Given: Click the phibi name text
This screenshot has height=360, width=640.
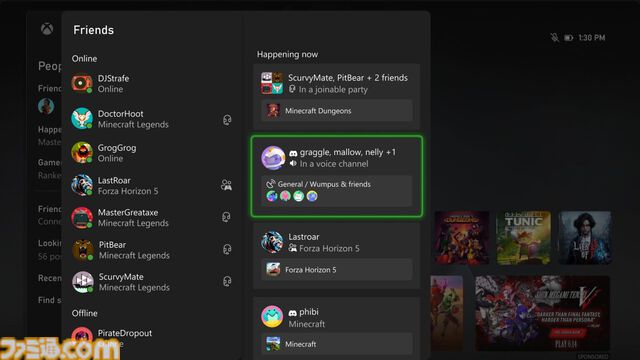Looking at the screenshot, I should [309, 312].
